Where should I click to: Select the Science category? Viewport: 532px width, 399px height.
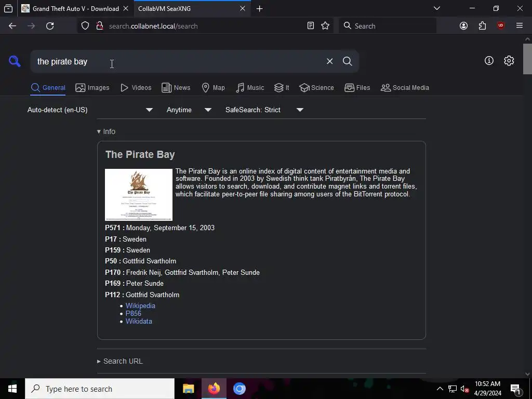coord(316,87)
